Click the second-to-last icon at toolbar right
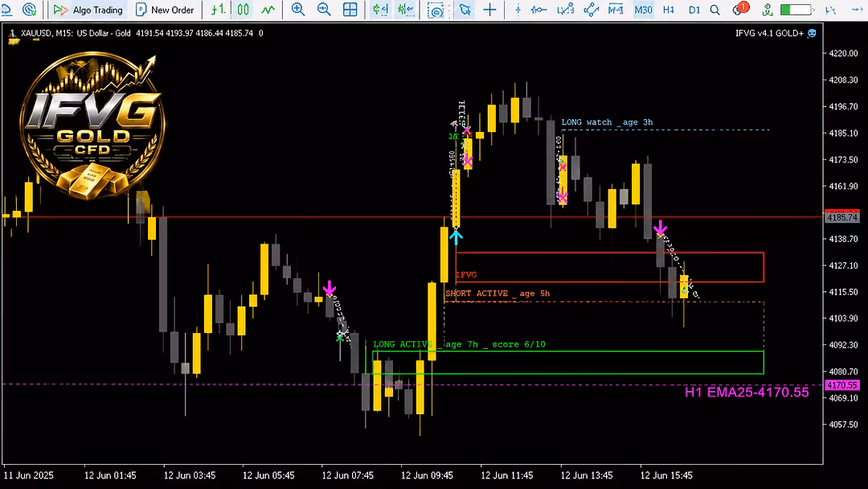The height and width of the screenshot is (489, 868). (x=830, y=10)
